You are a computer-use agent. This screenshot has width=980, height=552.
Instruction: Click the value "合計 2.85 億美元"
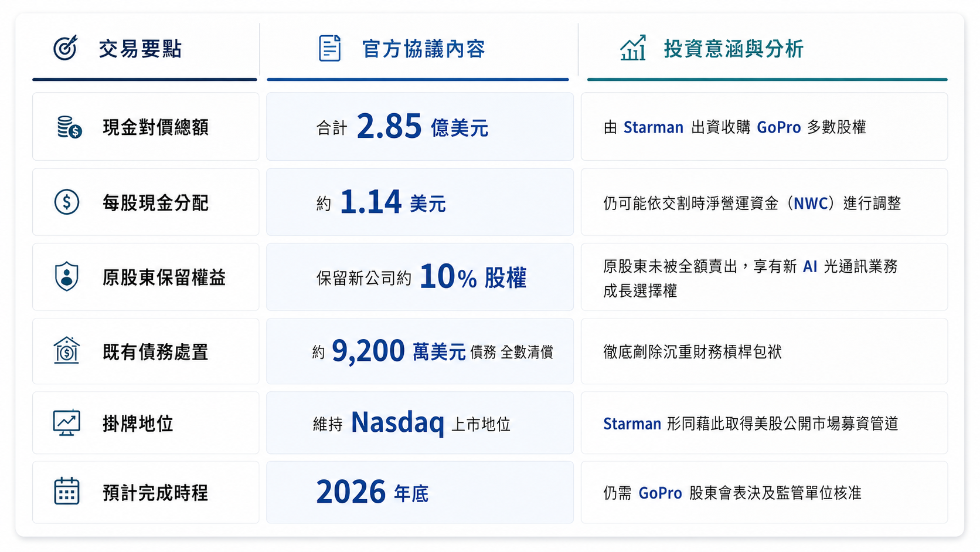tap(403, 126)
